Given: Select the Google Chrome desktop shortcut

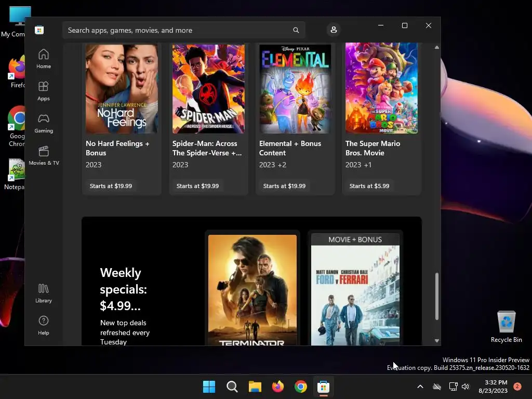Looking at the screenshot, I should [x=16, y=126].
